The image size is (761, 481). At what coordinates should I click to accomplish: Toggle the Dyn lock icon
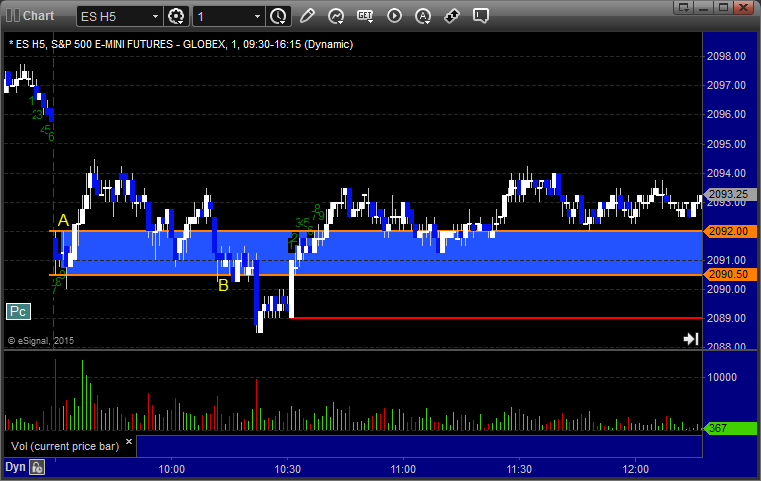37,467
